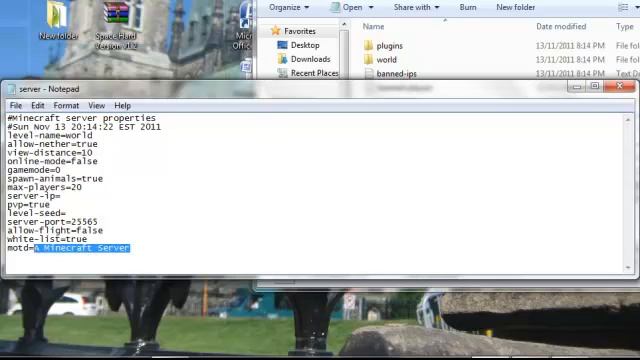This screenshot has height=360, width=640.
Task: Click Burn in the Explorer toolbar
Action: point(468,7)
